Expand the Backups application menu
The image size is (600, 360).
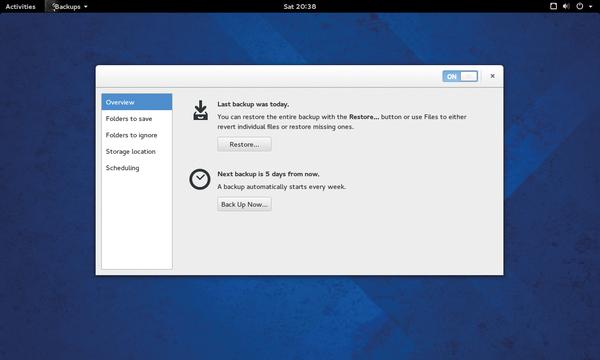click(70, 7)
